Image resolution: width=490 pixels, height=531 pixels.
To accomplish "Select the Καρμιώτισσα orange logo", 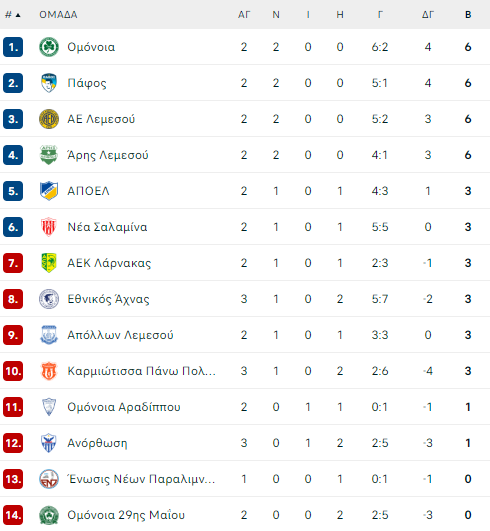I will [x=49, y=371].
